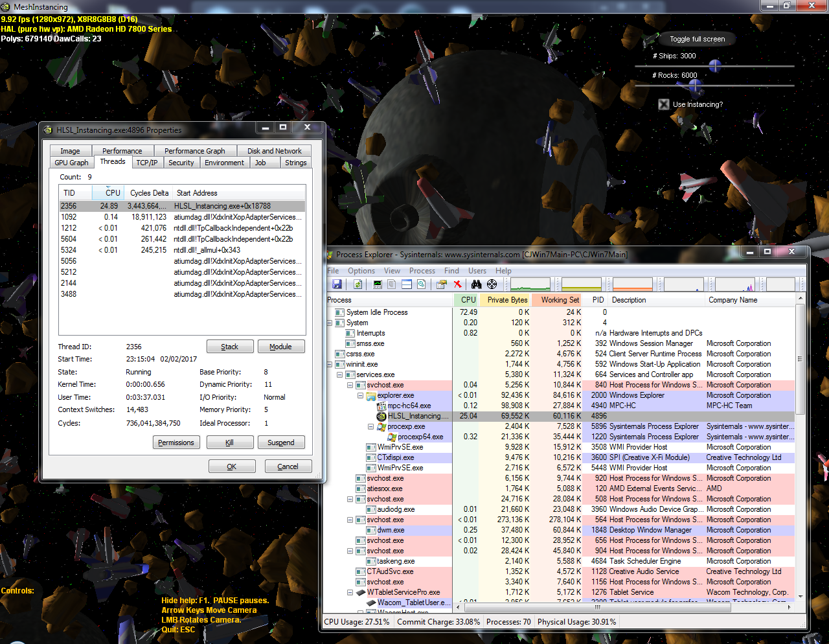This screenshot has width=829, height=644.
Task: Open the Strings tab
Action: [296, 163]
